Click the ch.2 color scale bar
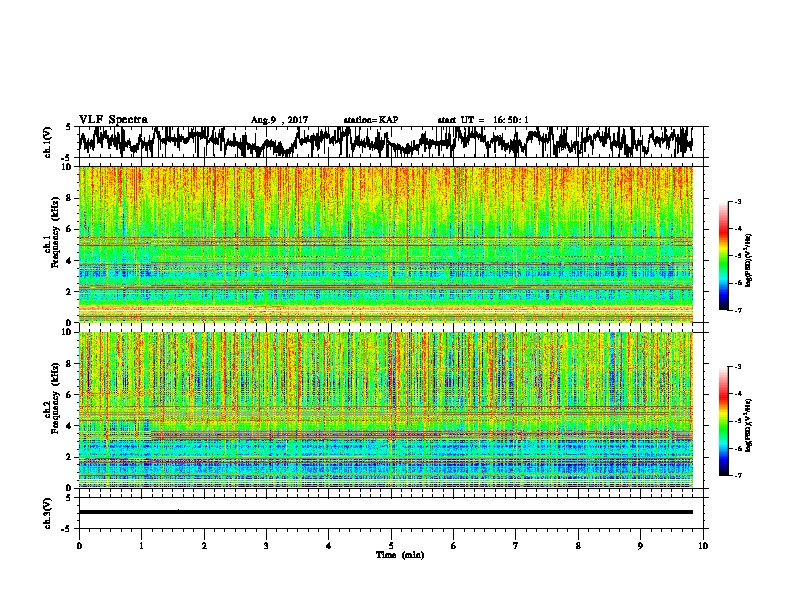This screenshot has width=792, height=612. [x=723, y=421]
